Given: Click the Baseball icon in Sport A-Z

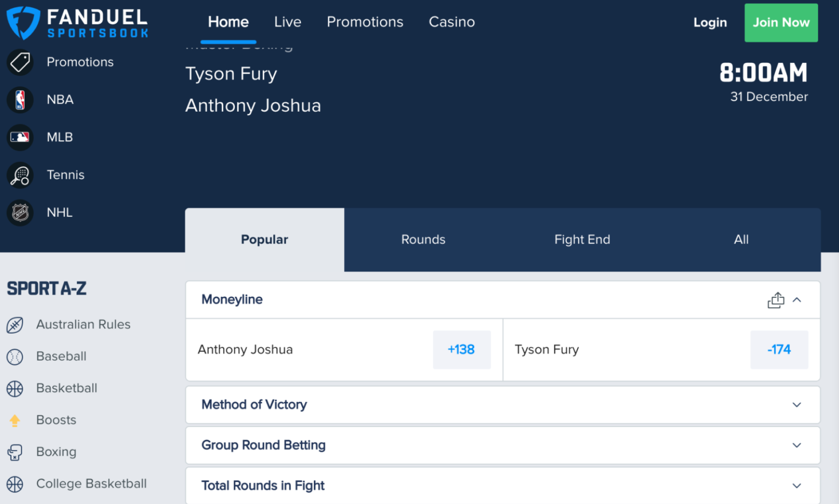Looking at the screenshot, I should click(15, 357).
